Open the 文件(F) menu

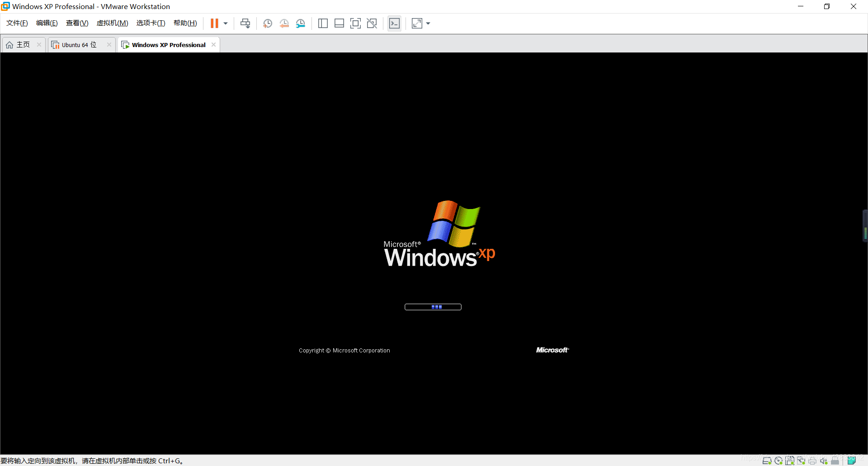pyautogui.click(x=17, y=23)
